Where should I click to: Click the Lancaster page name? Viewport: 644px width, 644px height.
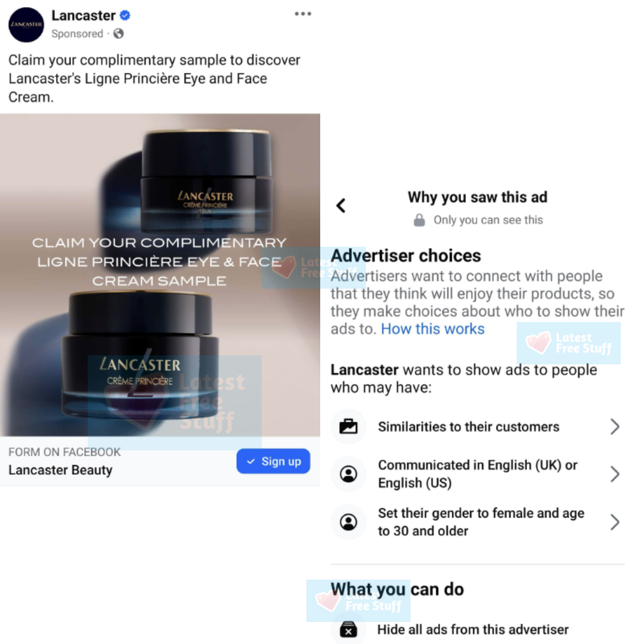(83, 16)
